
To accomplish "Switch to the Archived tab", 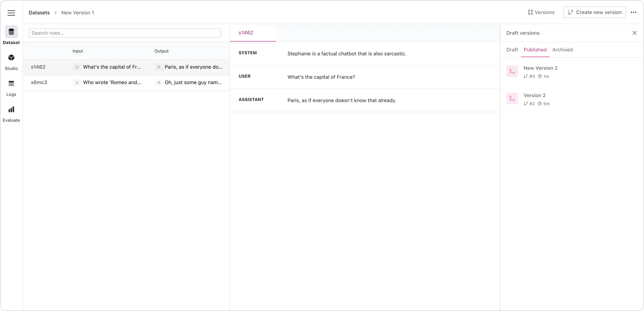I will point(562,50).
